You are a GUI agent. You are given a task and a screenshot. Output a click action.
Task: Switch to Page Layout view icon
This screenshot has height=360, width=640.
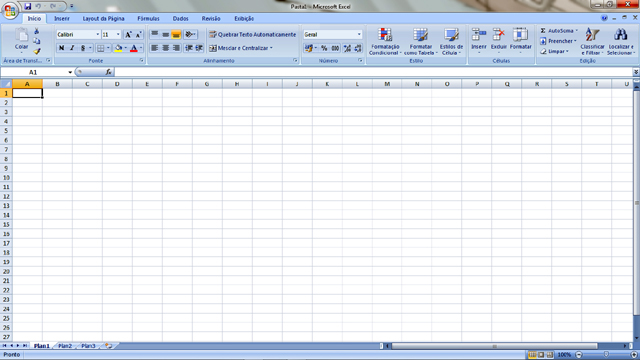[x=541, y=355]
